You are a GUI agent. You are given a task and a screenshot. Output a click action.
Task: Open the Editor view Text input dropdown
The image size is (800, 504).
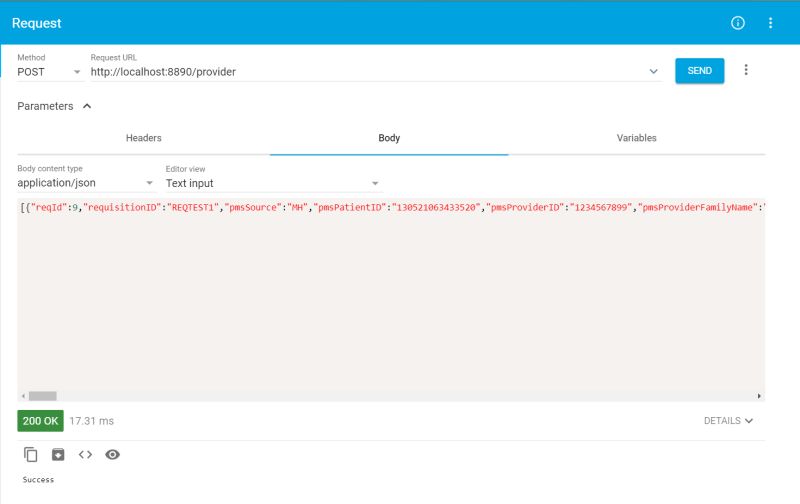tap(272, 183)
